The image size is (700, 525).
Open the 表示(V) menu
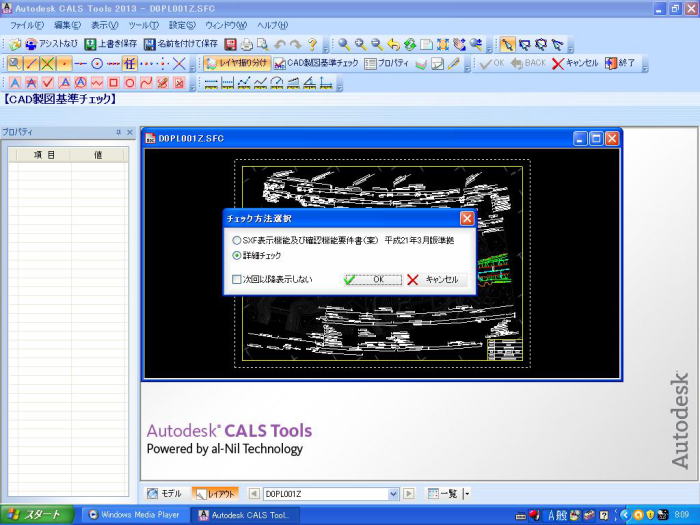click(105, 25)
